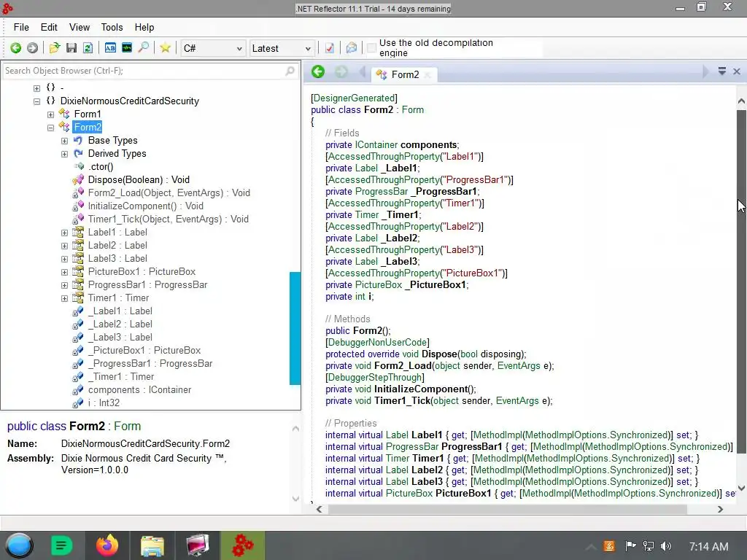Click the Form base class link in code
This screenshot has width=747, height=560.
413,109
